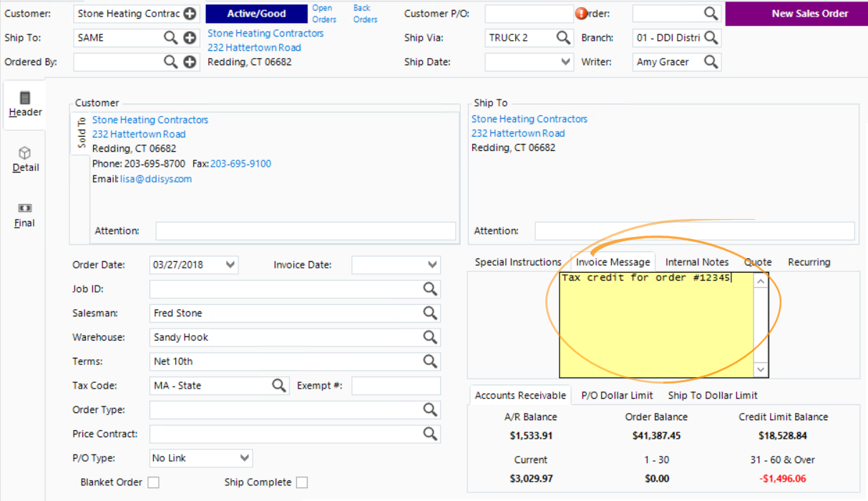This screenshot has height=501, width=868.
Task: Open the Salesman lookup magnifier
Action: point(430,313)
